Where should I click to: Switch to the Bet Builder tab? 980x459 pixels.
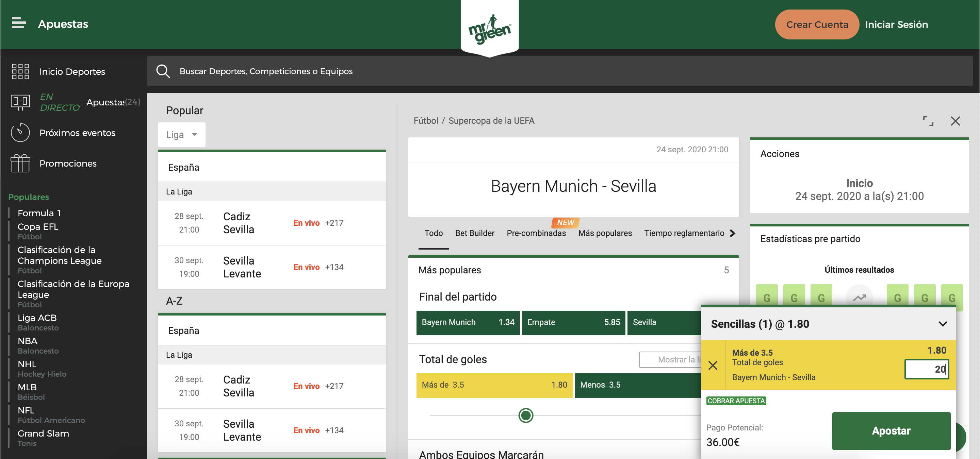(x=475, y=233)
